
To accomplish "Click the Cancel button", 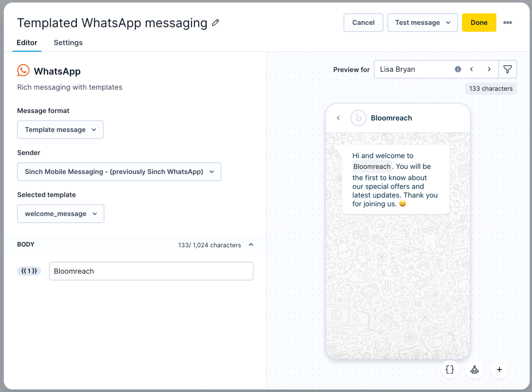I will point(363,23).
